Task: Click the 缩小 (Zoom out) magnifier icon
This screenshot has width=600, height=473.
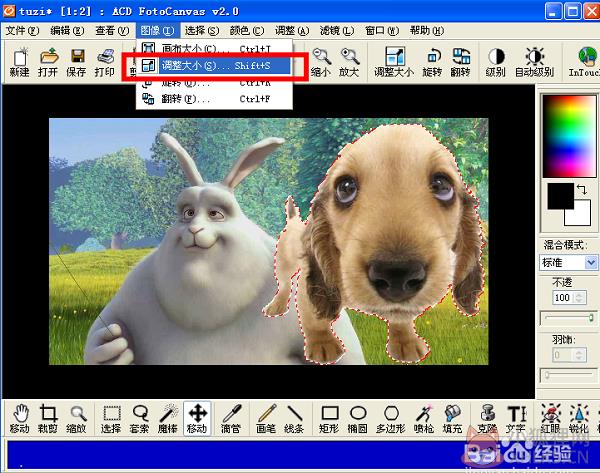Action: (x=321, y=62)
